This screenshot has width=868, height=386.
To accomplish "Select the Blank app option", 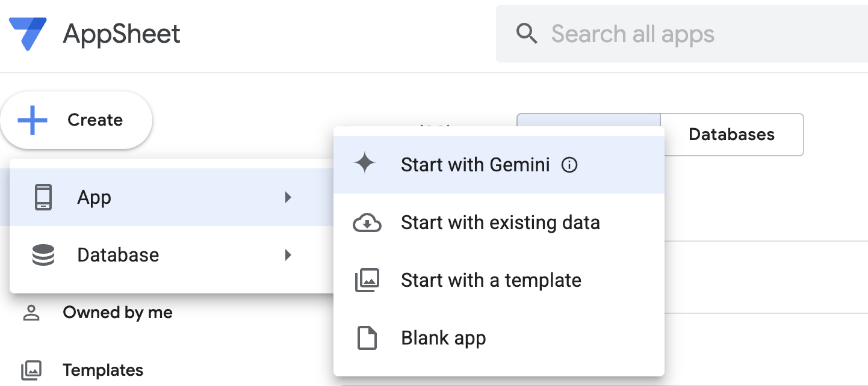I will 443,338.
